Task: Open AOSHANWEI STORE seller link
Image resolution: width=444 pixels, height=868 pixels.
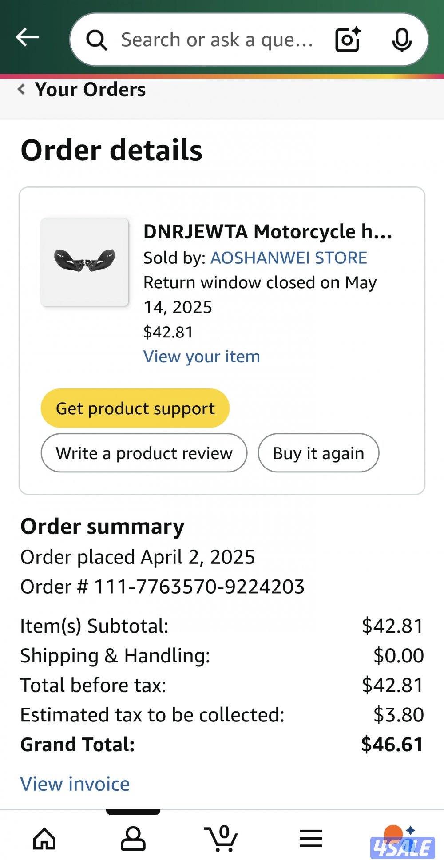Action: point(289,258)
